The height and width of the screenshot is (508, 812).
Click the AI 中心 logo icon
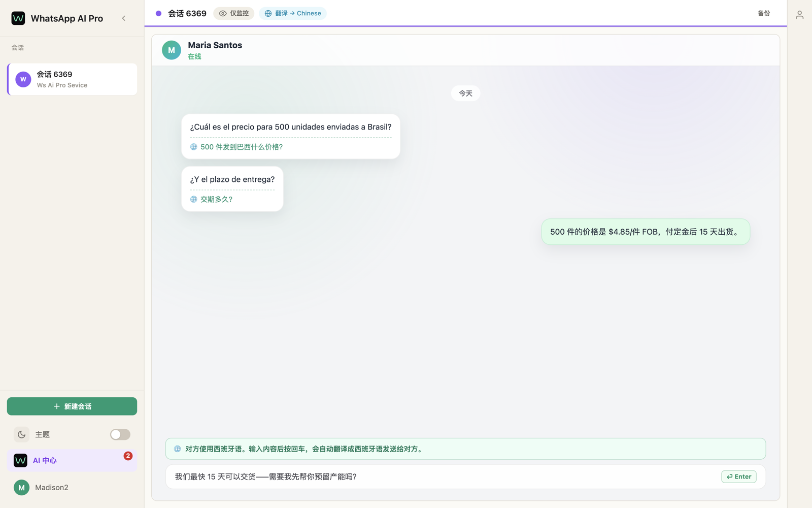coord(20,460)
